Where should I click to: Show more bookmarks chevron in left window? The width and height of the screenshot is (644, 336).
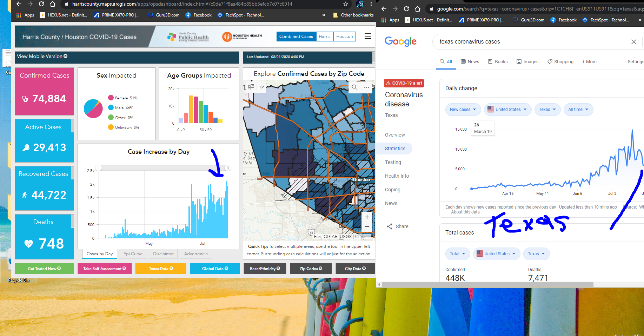tap(324, 15)
